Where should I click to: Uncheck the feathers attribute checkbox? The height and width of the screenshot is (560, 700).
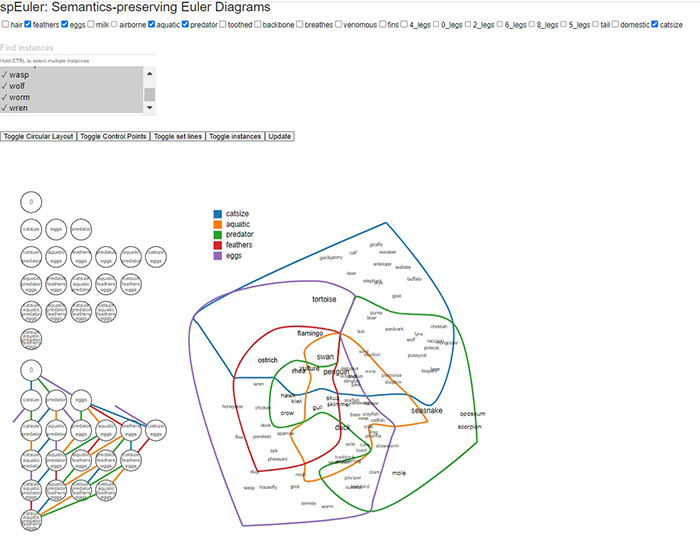[29, 23]
